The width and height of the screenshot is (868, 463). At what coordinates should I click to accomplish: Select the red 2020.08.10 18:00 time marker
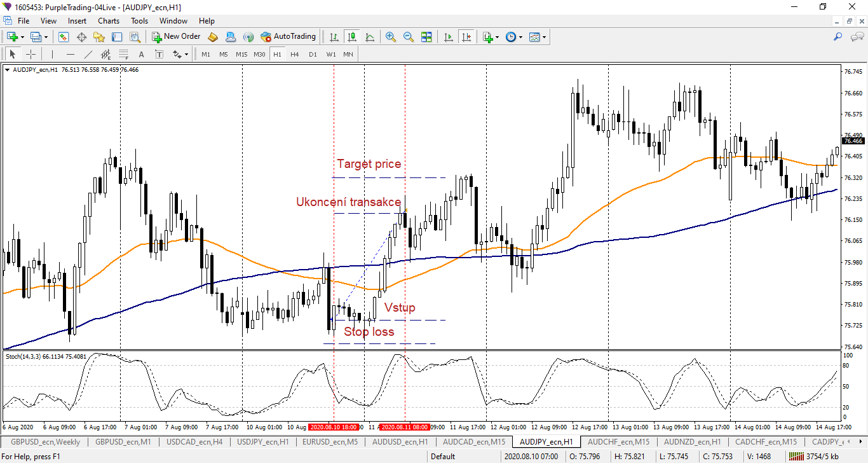(334, 427)
